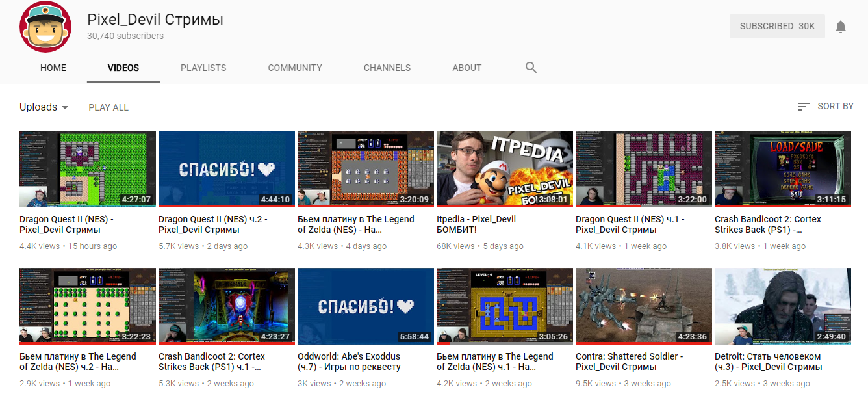Image resolution: width=868 pixels, height=396 pixels.
Task: Open the Dragon Quest II thumbnail lasting 4:27:07
Action: [x=88, y=169]
